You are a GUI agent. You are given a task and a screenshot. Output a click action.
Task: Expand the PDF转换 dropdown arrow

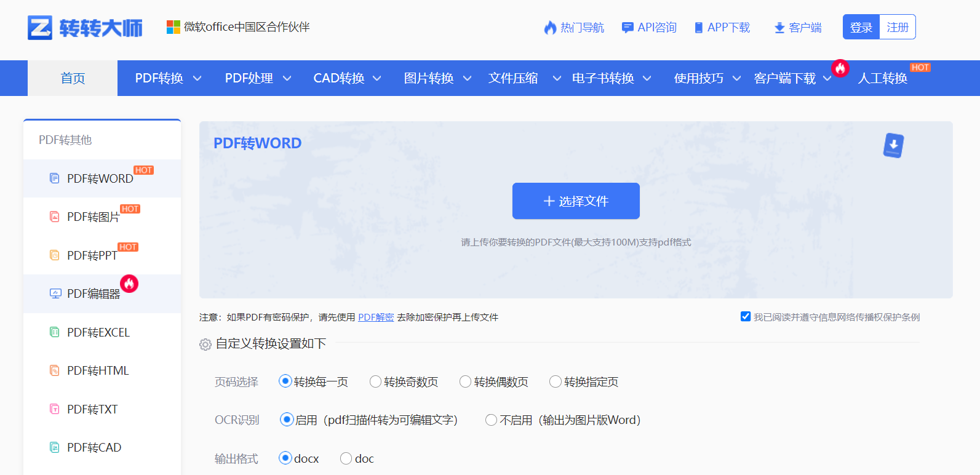[197, 78]
